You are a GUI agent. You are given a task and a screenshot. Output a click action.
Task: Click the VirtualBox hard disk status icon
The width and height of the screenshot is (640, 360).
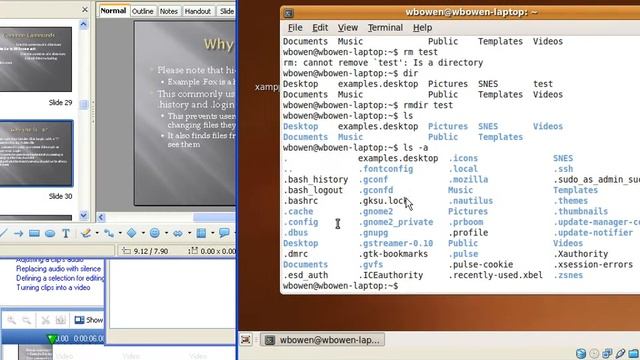(x=581, y=353)
